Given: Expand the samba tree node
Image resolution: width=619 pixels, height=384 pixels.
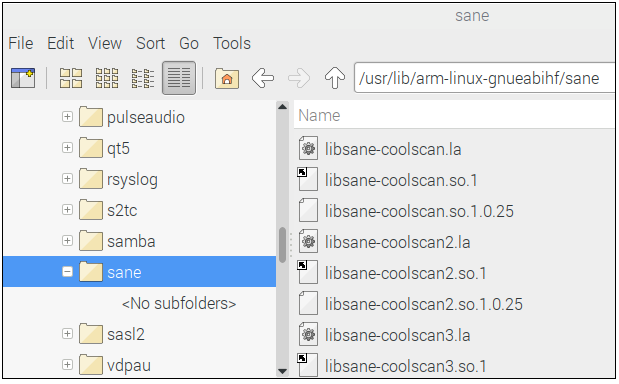Looking at the screenshot, I should (x=67, y=240).
